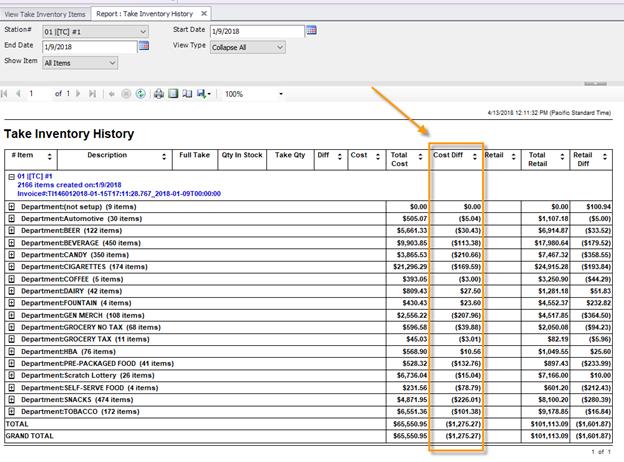Click the Export save icon
Image resolution: width=624 pixels, height=462 pixels.
click(203, 94)
